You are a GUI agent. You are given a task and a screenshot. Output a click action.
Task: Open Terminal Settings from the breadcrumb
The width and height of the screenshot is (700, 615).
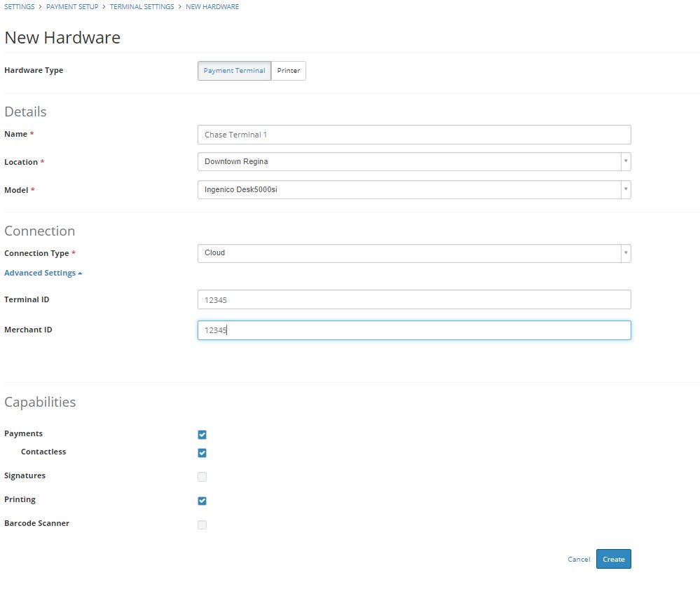point(142,6)
